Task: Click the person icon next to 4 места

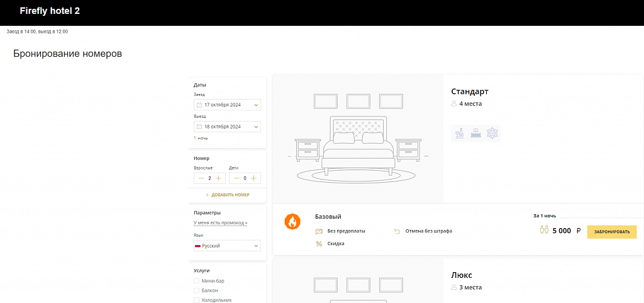Action: coord(454,103)
